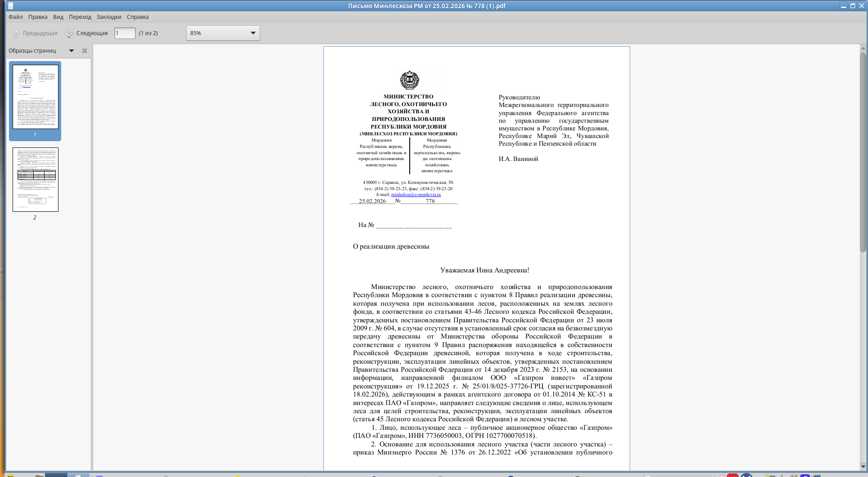Maximize the PDF viewer window

(x=853, y=6)
